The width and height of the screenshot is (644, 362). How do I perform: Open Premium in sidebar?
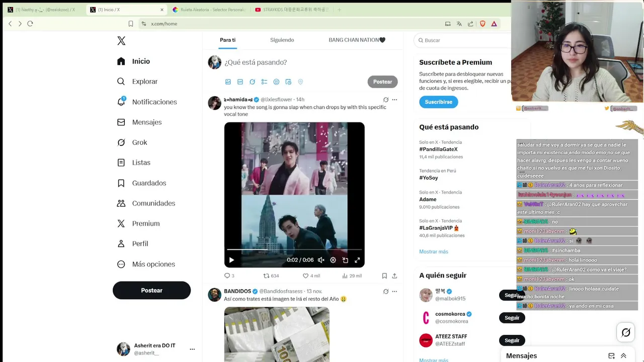[x=138, y=223]
